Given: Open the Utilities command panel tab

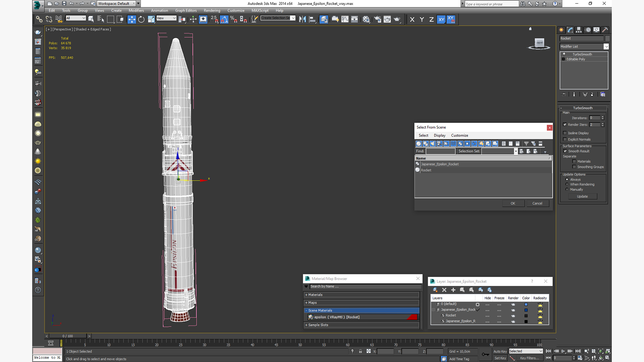Looking at the screenshot, I should [x=605, y=30].
